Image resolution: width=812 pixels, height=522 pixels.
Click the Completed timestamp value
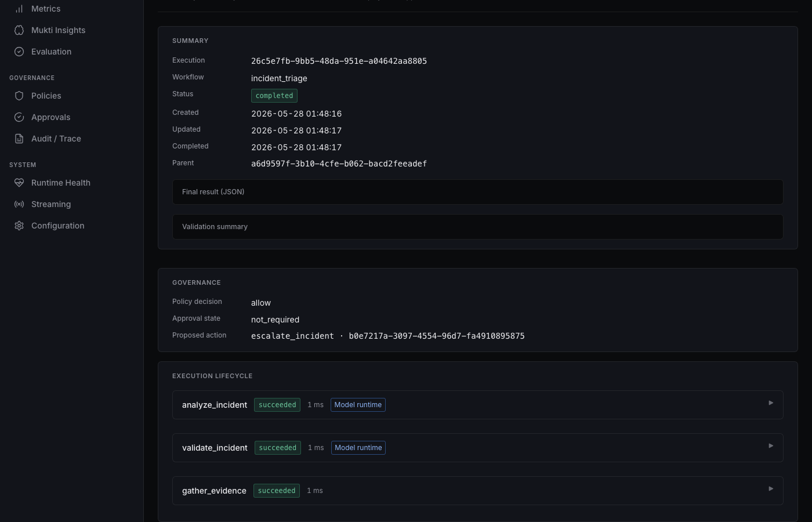pyautogui.click(x=296, y=147)
